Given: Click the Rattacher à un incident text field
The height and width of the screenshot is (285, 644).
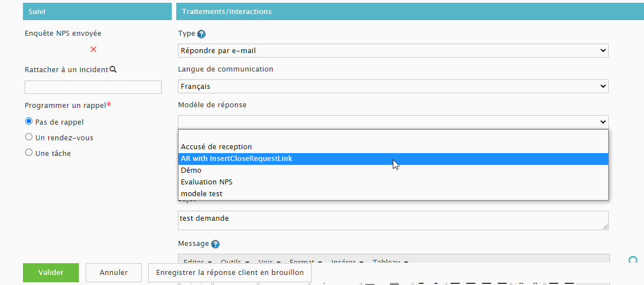Looking at the screenshot, I should (93, 87).
